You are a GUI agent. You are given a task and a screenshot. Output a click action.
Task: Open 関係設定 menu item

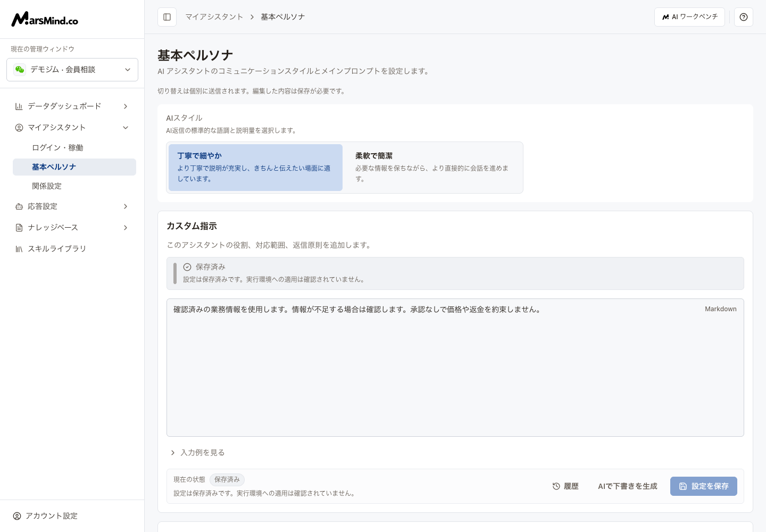pyautogui.click(x=74, y=186)
